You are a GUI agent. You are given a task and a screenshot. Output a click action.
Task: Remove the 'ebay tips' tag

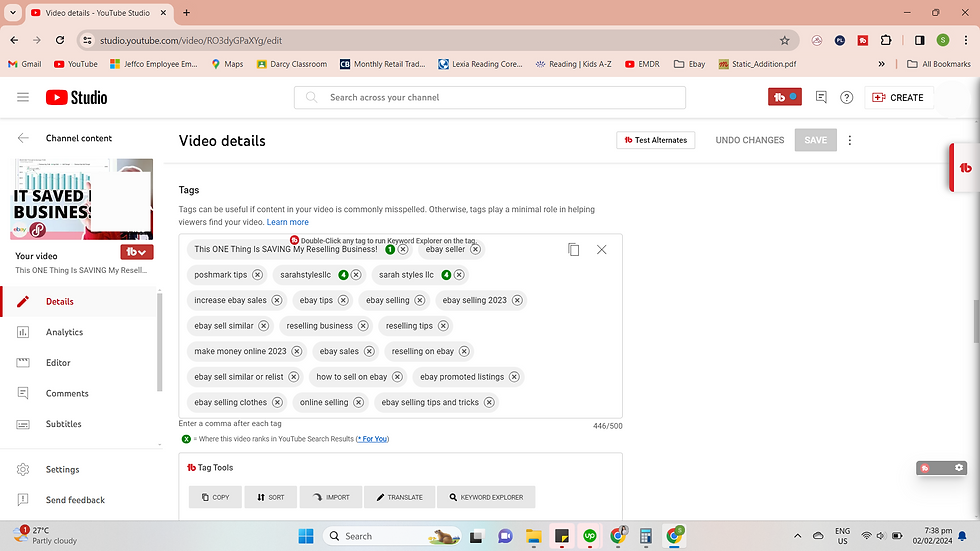(x=343, y=300)
